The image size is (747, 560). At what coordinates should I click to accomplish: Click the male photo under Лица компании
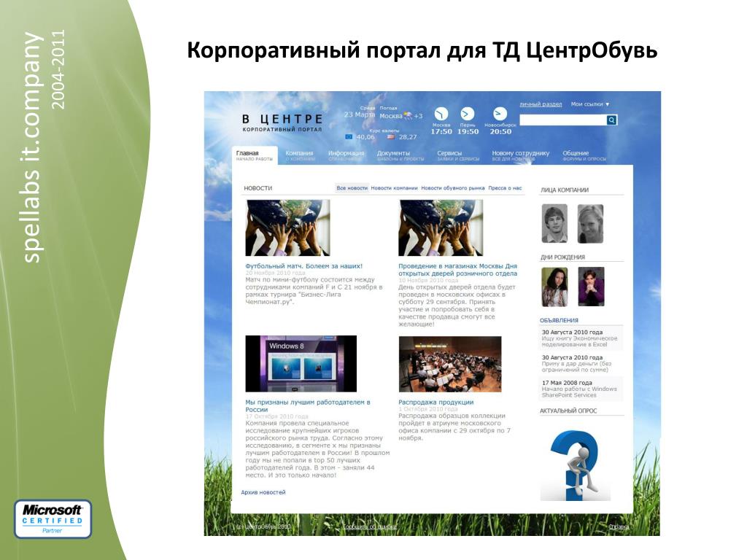click(x=554, y=224)
